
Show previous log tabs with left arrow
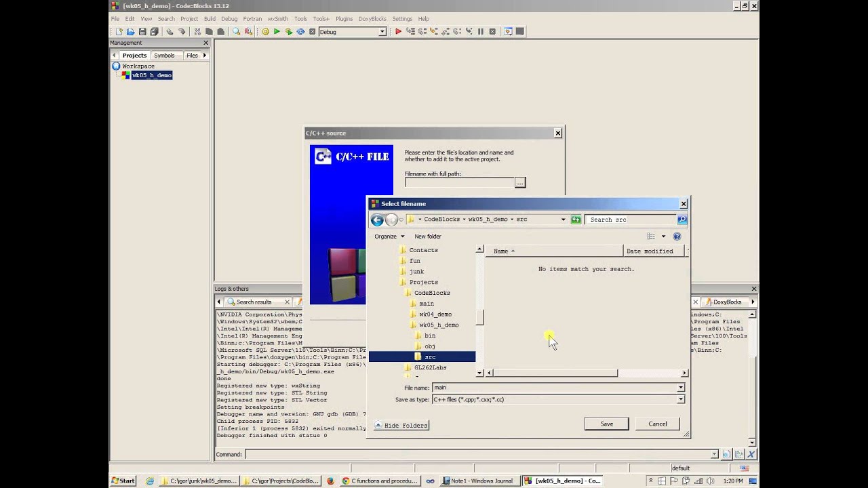pyautogui.click(x=219, y=302)
